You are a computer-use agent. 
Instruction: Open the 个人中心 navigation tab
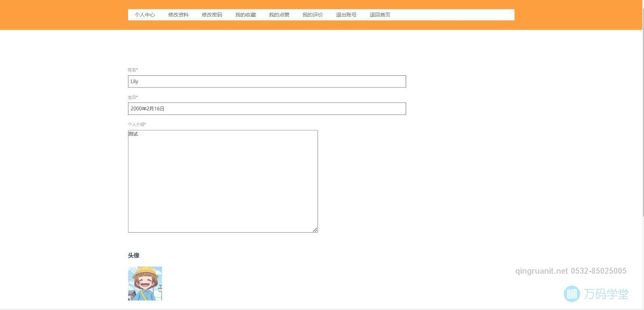[x=144, y=15]
